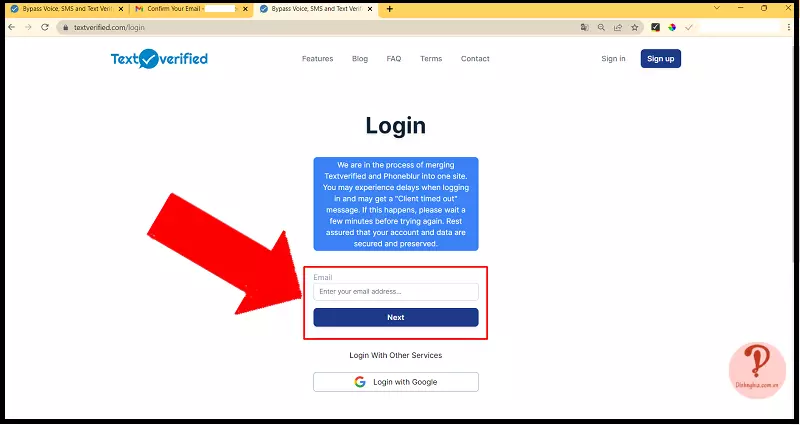Open the Features nav link

click(x=317, y=59)
